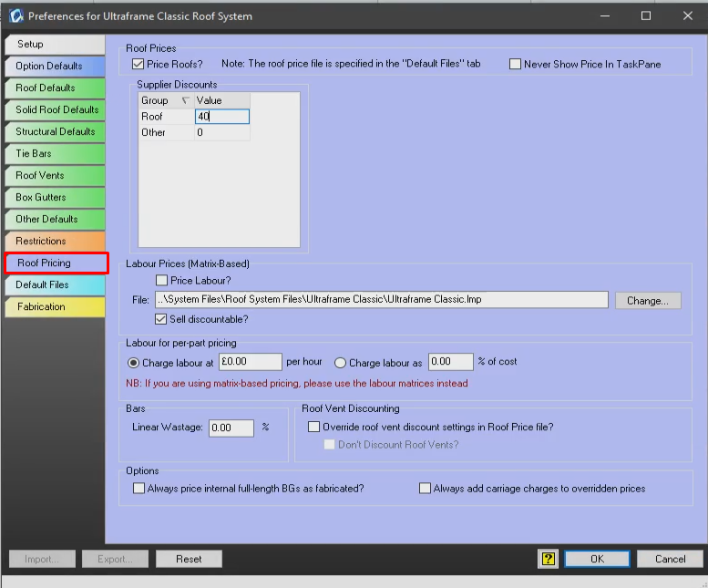Open the Default Files tab
This screenshot has width=708, height=588.
55,285
